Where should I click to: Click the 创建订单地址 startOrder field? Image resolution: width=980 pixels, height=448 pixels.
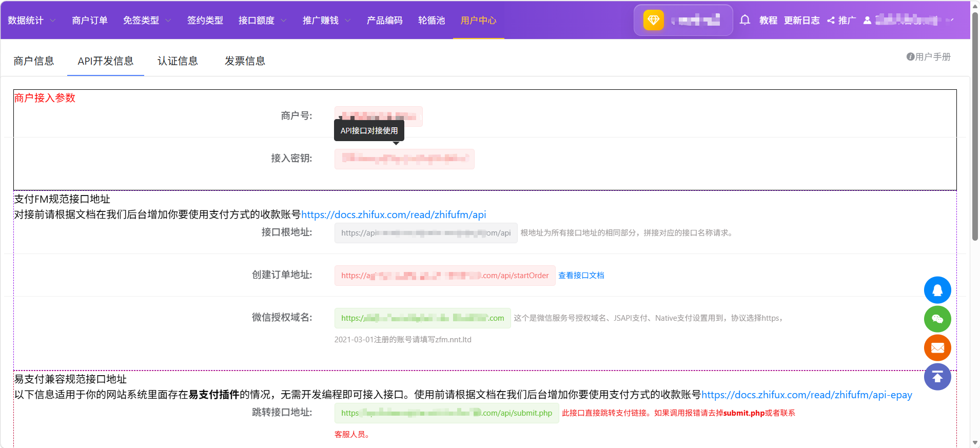tap(445, 276)
